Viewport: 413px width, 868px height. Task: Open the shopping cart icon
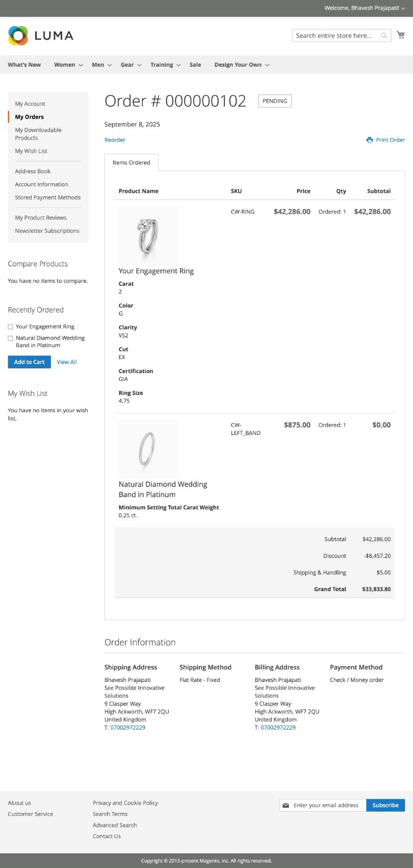tap(401, 34)
